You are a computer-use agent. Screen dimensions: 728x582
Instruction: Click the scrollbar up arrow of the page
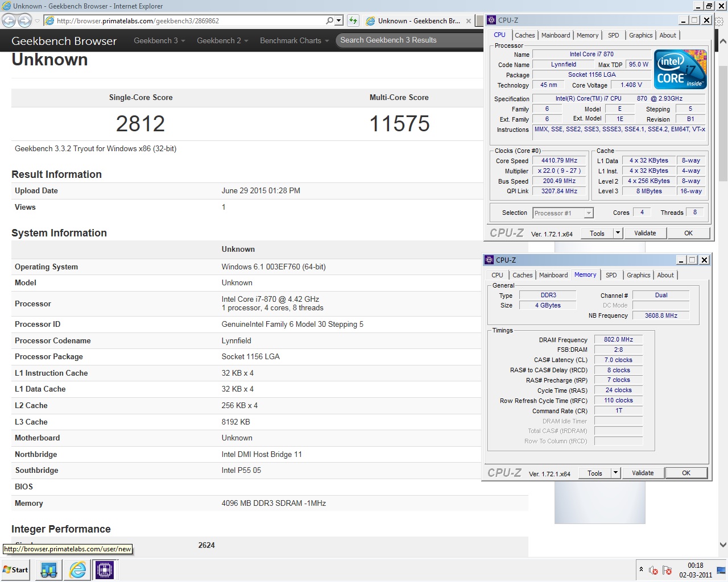[x=723, y=41]
